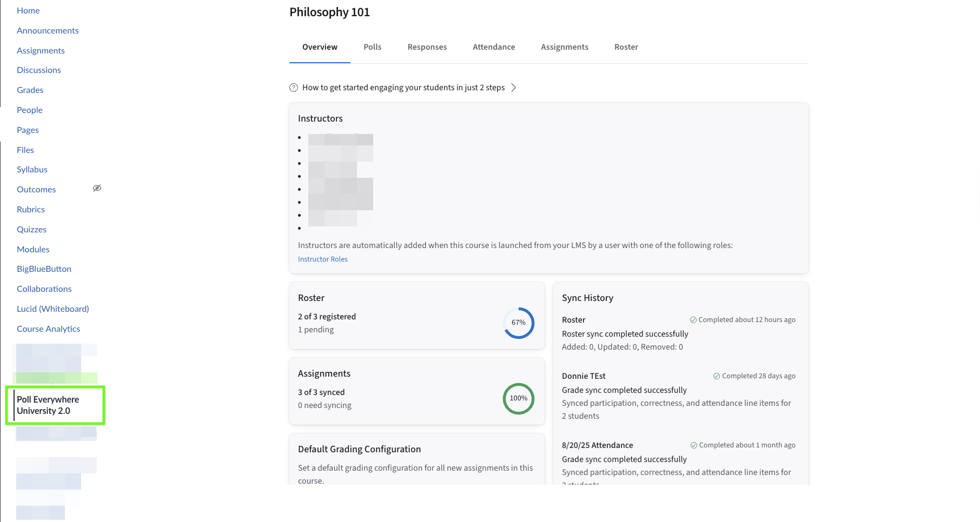Click the Donnie TEst completed checkmark icon
980x522 pixels.
[717, 376]
